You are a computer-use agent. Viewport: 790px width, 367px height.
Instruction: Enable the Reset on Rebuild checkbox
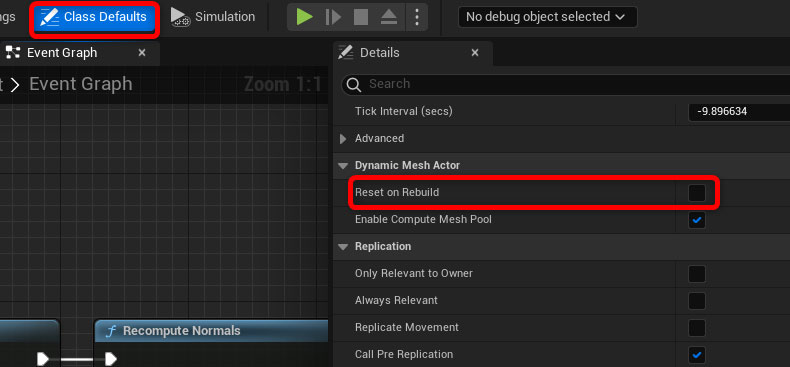697,193
